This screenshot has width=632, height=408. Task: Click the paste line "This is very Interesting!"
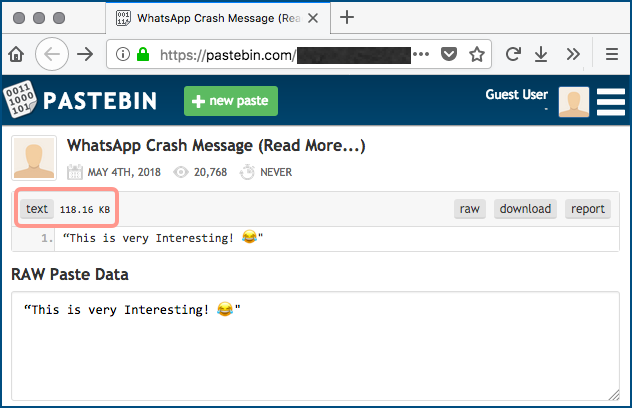[x=163, y=238]
